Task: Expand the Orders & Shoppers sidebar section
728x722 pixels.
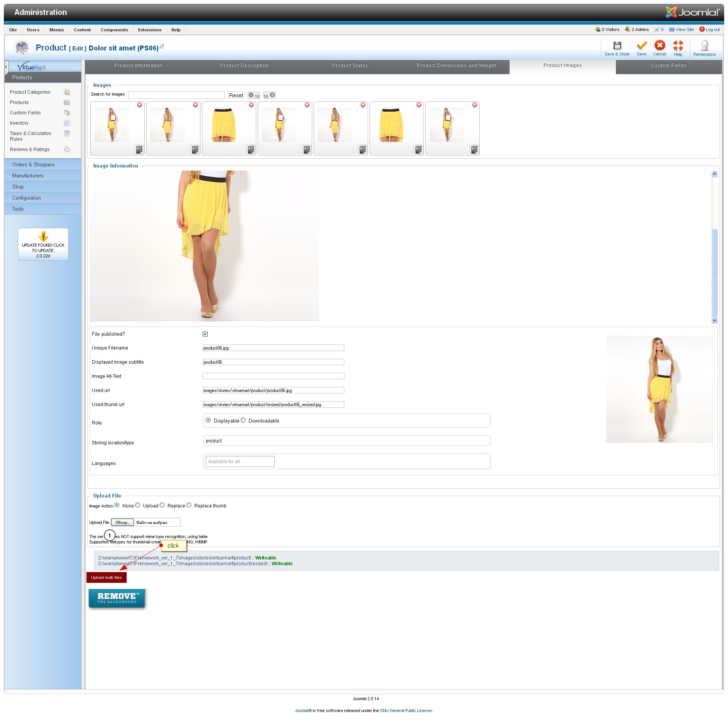Action: tap(33, 165)
